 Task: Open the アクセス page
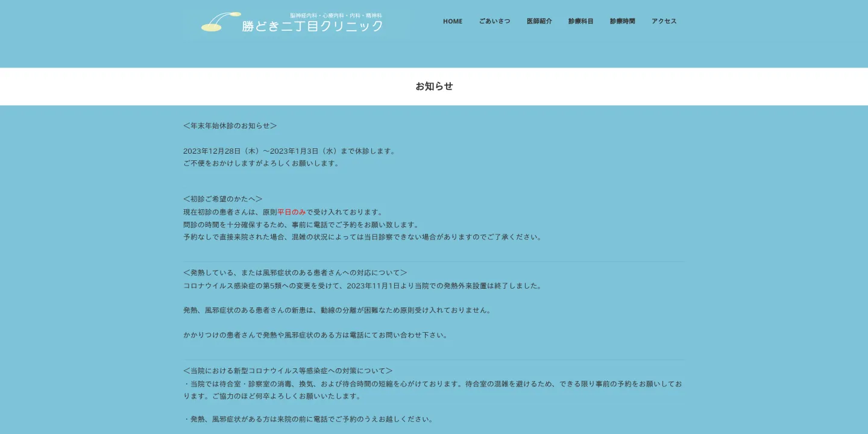[663, 21]
